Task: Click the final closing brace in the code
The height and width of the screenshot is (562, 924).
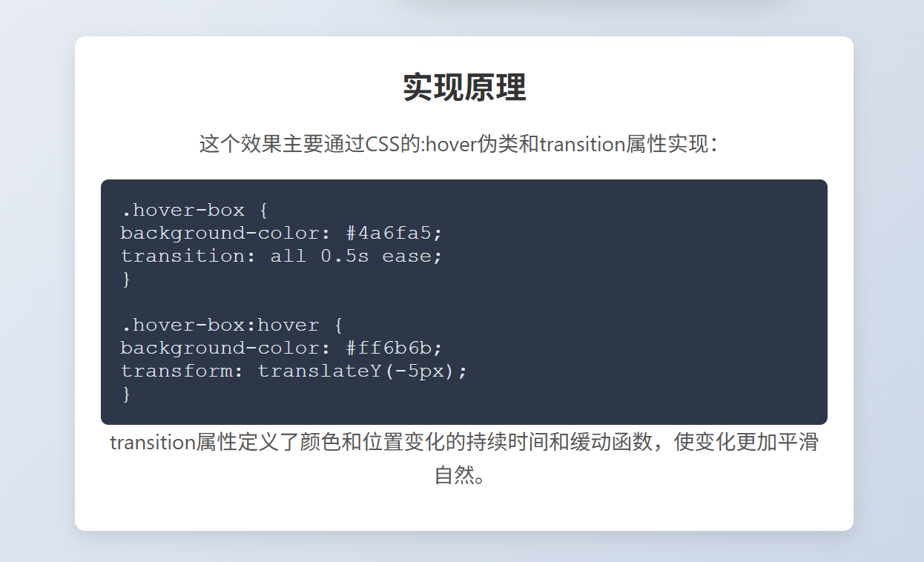Action: pos(126,394)
